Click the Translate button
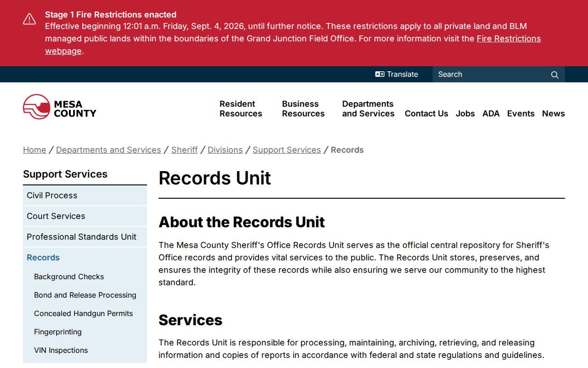The height and width of the screenshot is (368, 588). coord(396,75)
